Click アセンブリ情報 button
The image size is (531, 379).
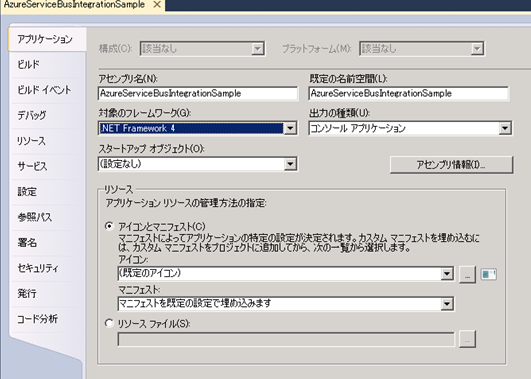(x=451, y=165)
